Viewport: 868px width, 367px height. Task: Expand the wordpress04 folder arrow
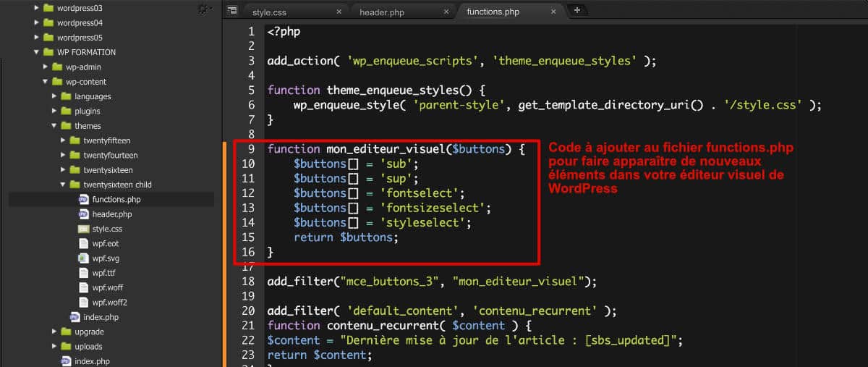[37, 22]
